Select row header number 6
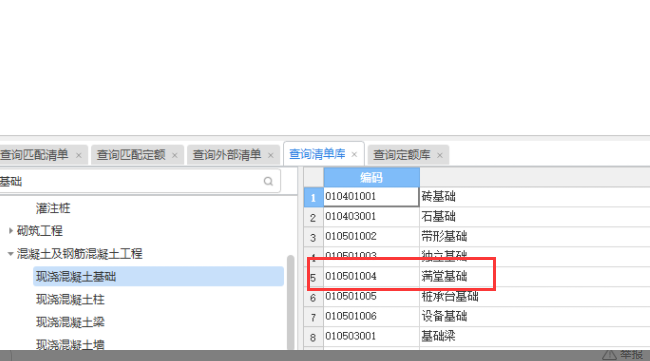 [313, 297]
